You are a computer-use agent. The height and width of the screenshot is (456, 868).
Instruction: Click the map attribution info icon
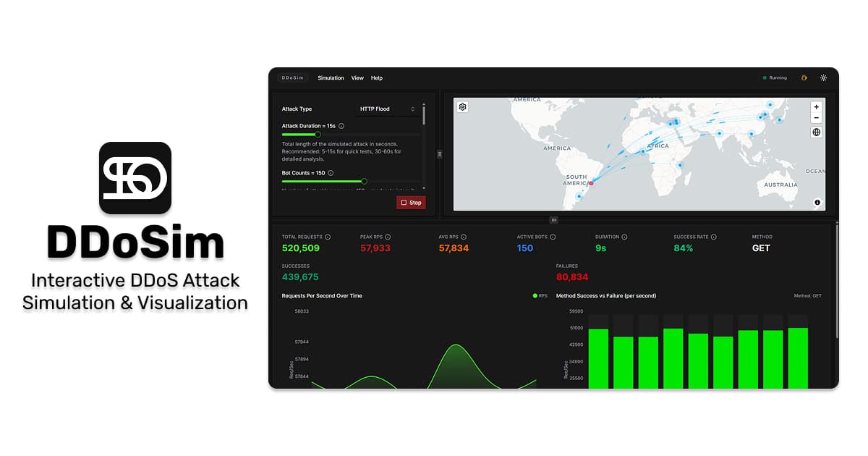tap(817, 203)
